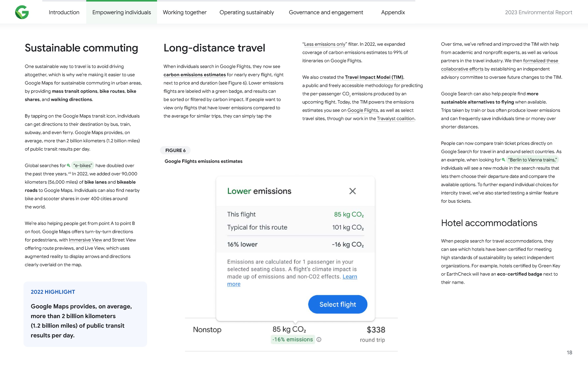Click the info icon beside -16% emissions

click(x=319, y=339)
